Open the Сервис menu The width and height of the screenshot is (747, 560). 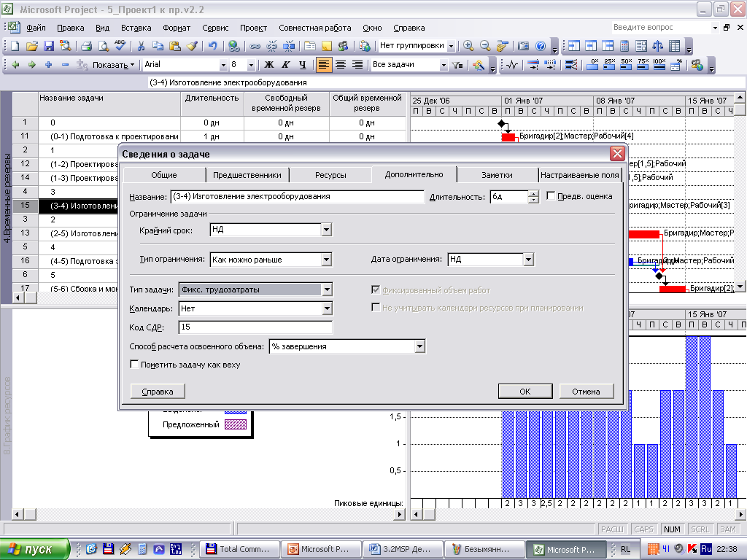click(215, 28)
